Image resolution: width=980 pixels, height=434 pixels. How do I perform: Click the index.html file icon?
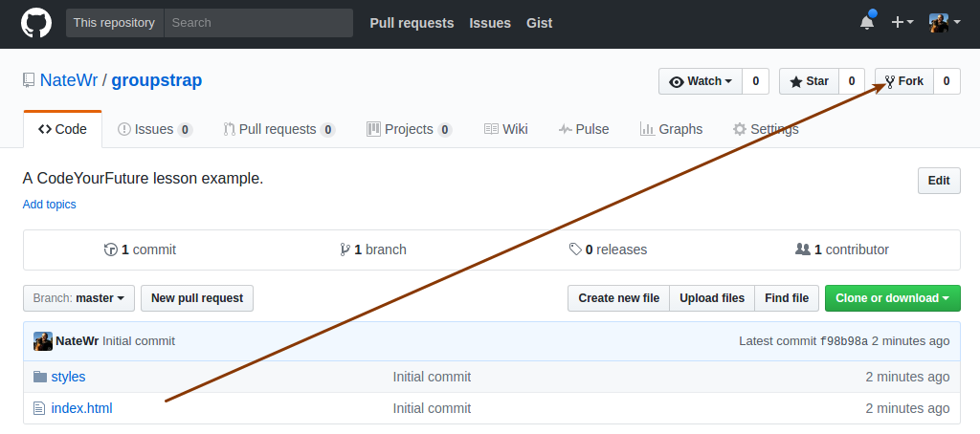click(x=39, y=409)
